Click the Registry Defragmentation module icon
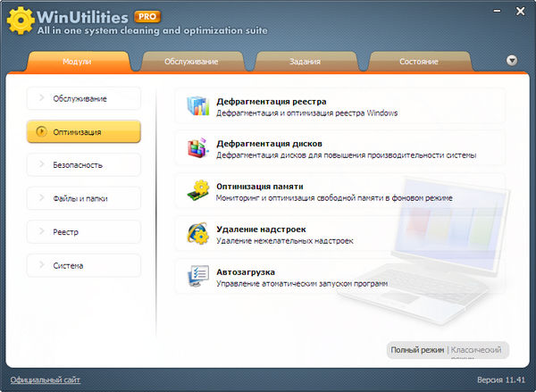The height and width of the screenshot is (392, 536). [197, 107]
